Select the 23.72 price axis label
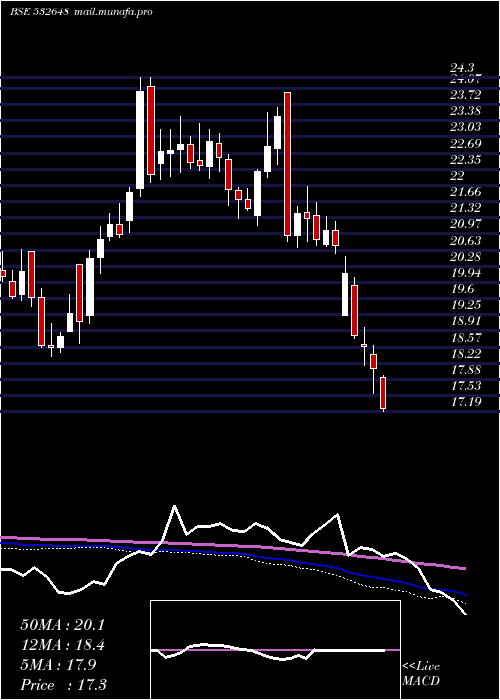500x700 pixels. pyautogui.click(x=466, y=95)
